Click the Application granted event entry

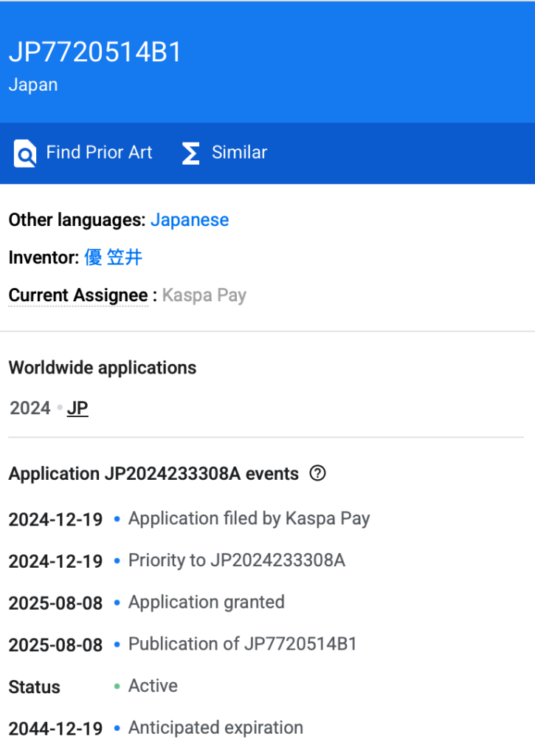pyautogui.click(x=206, y=602)
